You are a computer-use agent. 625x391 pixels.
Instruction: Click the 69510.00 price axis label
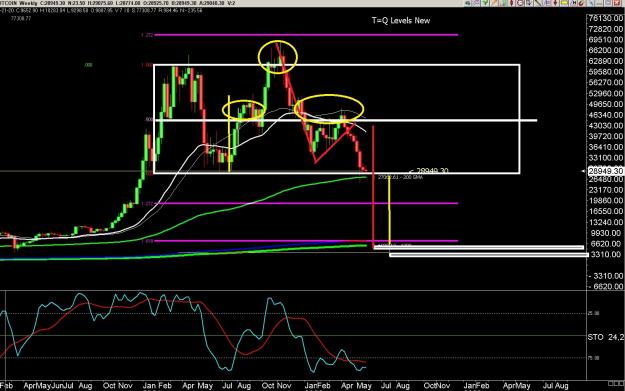point(605,40)
